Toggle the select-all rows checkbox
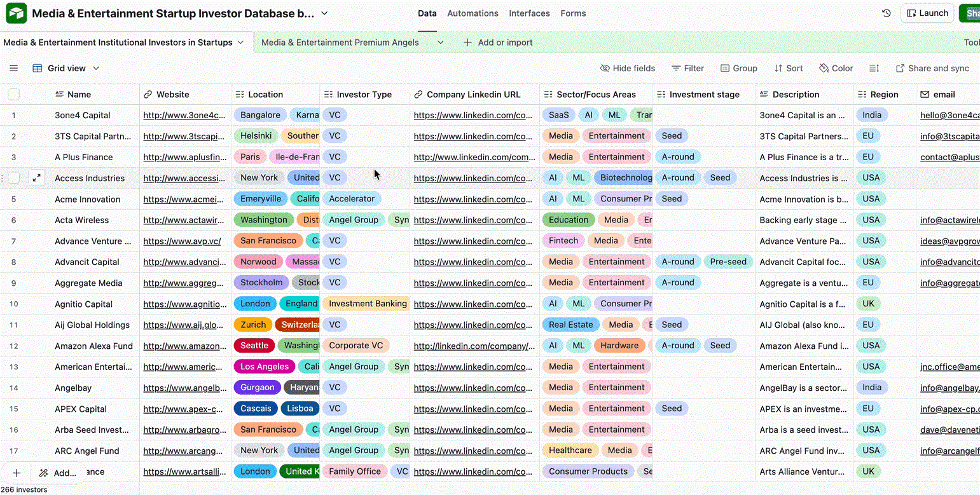The height and width of the screenshot is (495, 980). coord(14,95)
